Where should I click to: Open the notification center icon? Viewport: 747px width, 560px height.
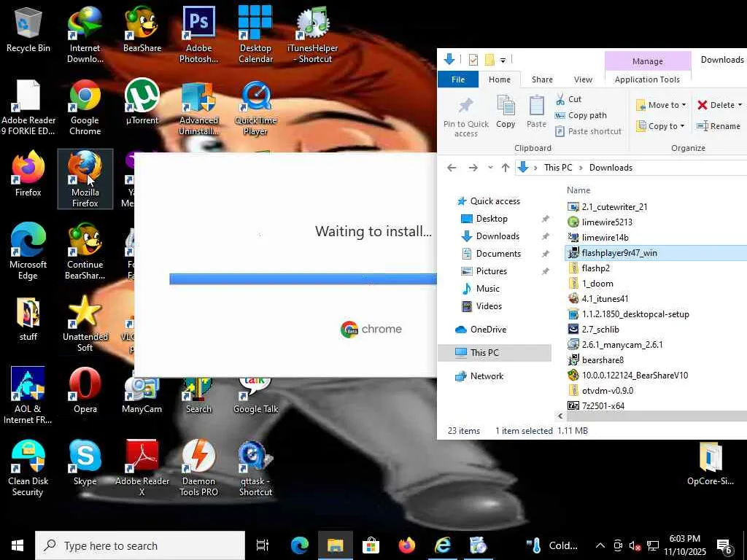click(724, 547)
